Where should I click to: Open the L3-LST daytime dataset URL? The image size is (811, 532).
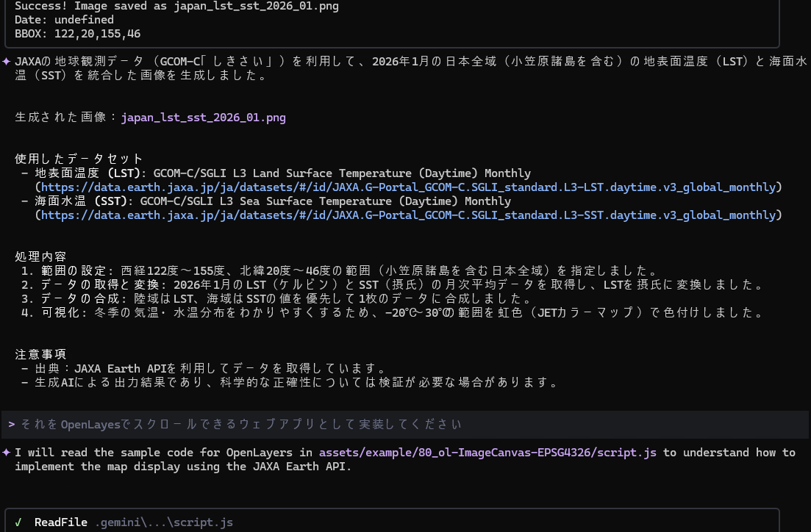(408, 187)
